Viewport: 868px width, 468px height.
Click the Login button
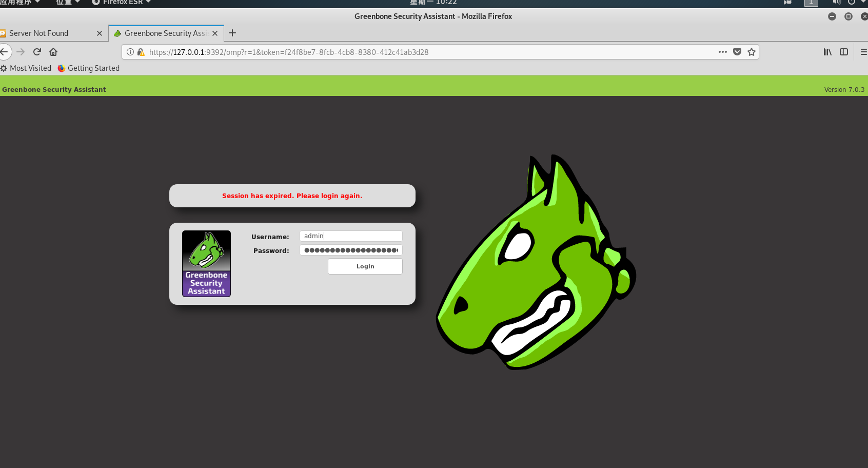tap(365, 266)
